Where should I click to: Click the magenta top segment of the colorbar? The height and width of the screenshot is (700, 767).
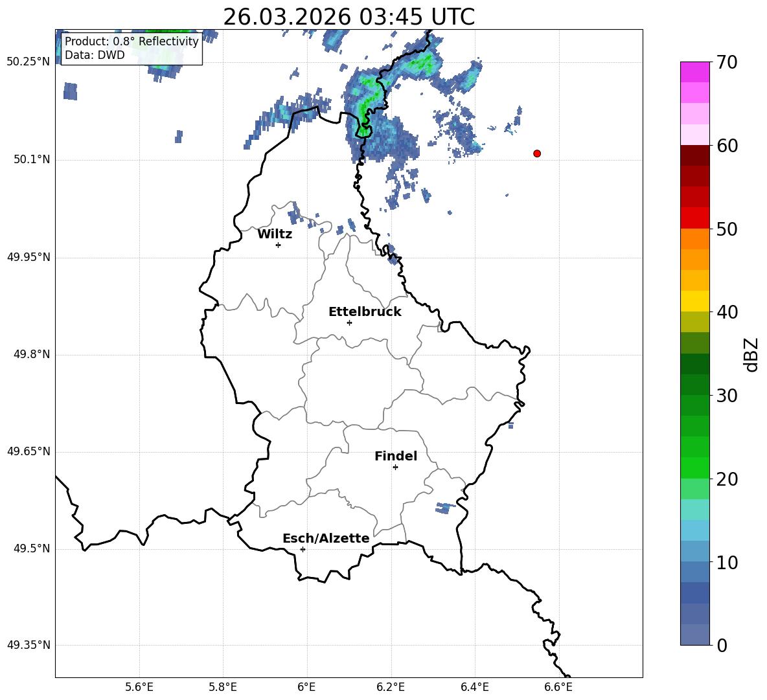point(694,72)
